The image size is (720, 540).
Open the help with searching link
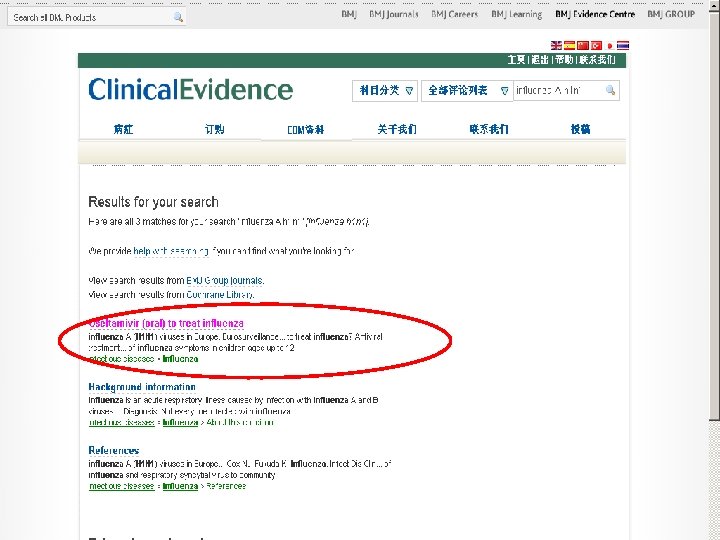pyautogui.click(x=171, y=251)
